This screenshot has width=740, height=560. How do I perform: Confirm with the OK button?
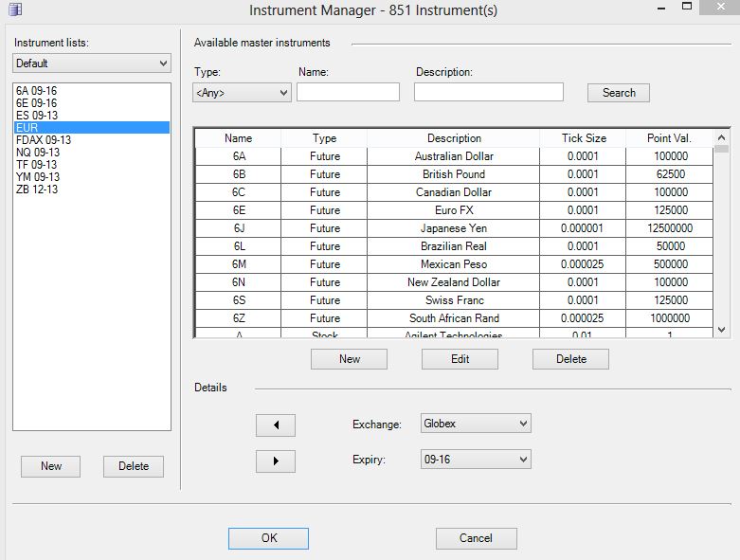(x=269, y=538)
